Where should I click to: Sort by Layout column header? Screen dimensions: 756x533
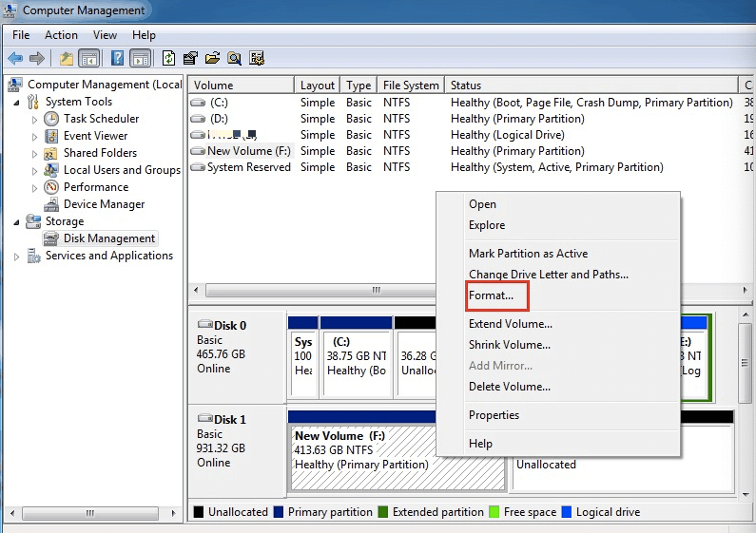coord(318,86)
